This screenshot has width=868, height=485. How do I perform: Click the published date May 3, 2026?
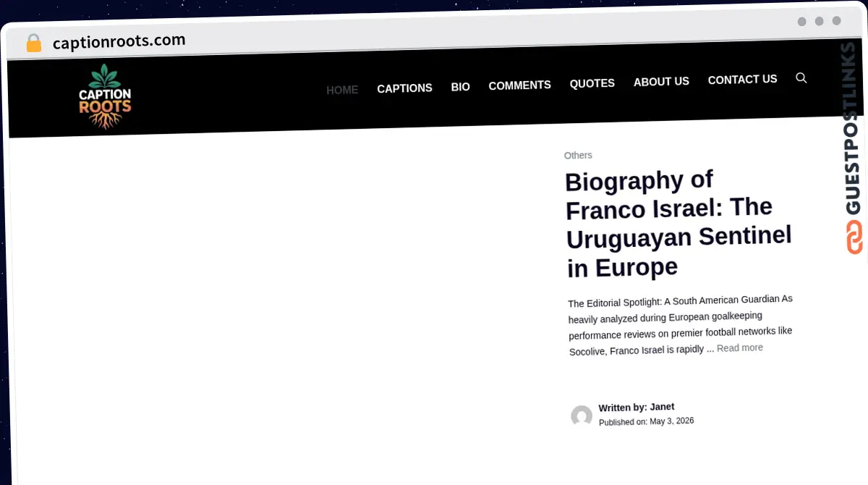pyautogui.click(x=671, y=421)
